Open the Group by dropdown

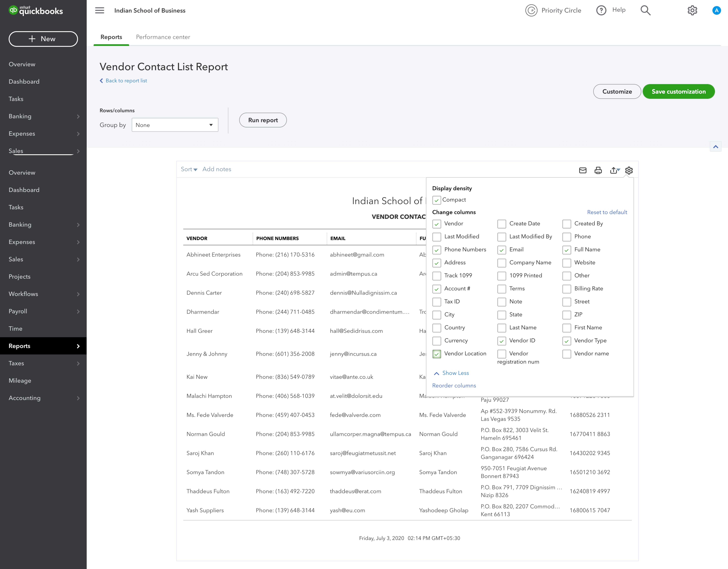[x=175, y=125]
